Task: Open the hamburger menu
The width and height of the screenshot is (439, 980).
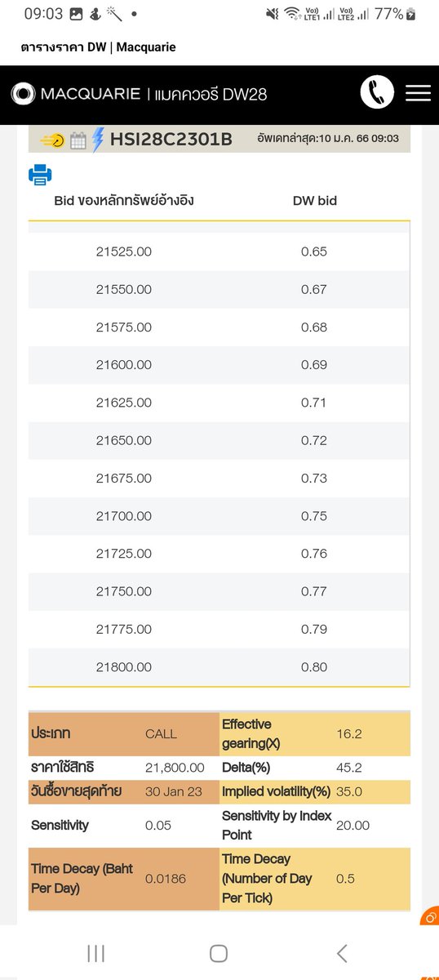Action: [418, 93]
